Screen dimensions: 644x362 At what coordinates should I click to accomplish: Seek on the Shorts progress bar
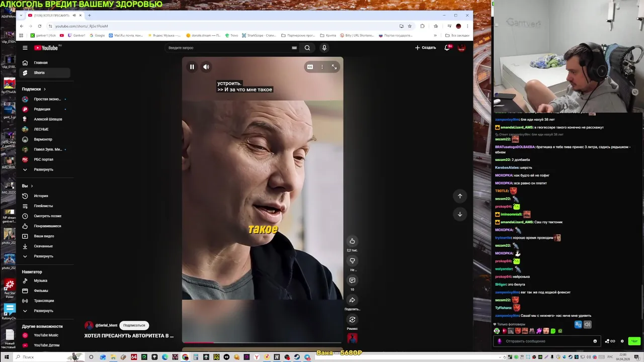click(263, 342)
